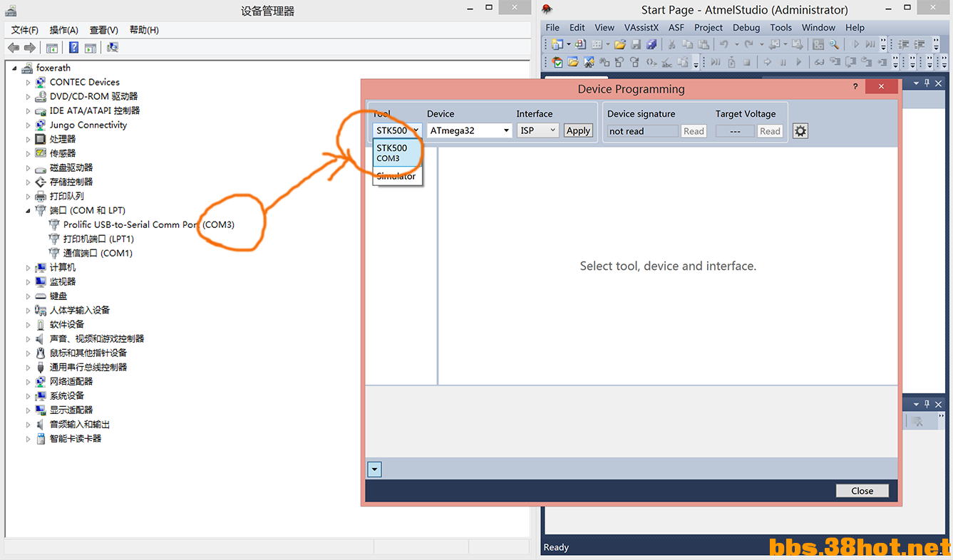Expand the 通用串行总线控制器 node
This screenshot has height=560, width=953.
29,367
